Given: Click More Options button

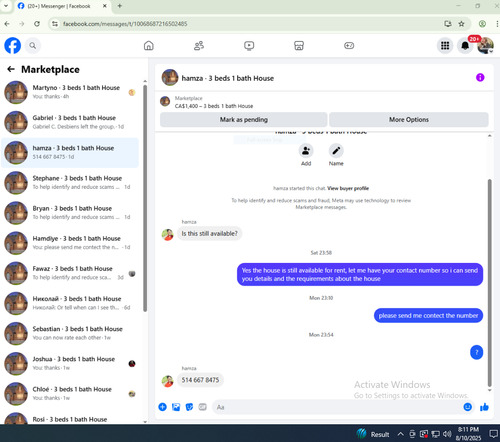Looking at the screenshot, I should 409,120.
